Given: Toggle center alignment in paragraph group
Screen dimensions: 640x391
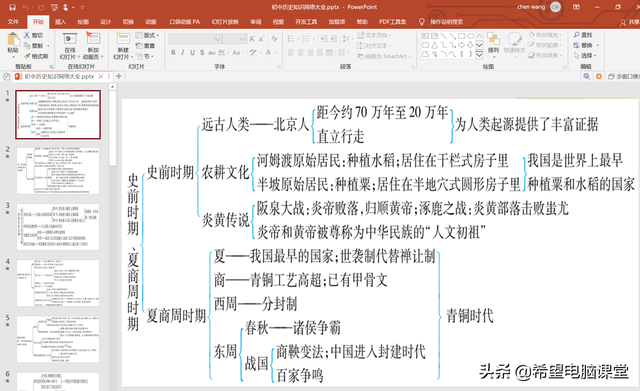Looking at the screenshot, I should coord(300,52).
